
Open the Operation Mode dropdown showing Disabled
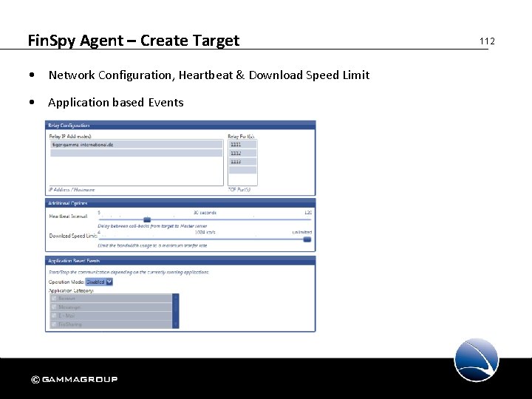[x=99, y=282]
